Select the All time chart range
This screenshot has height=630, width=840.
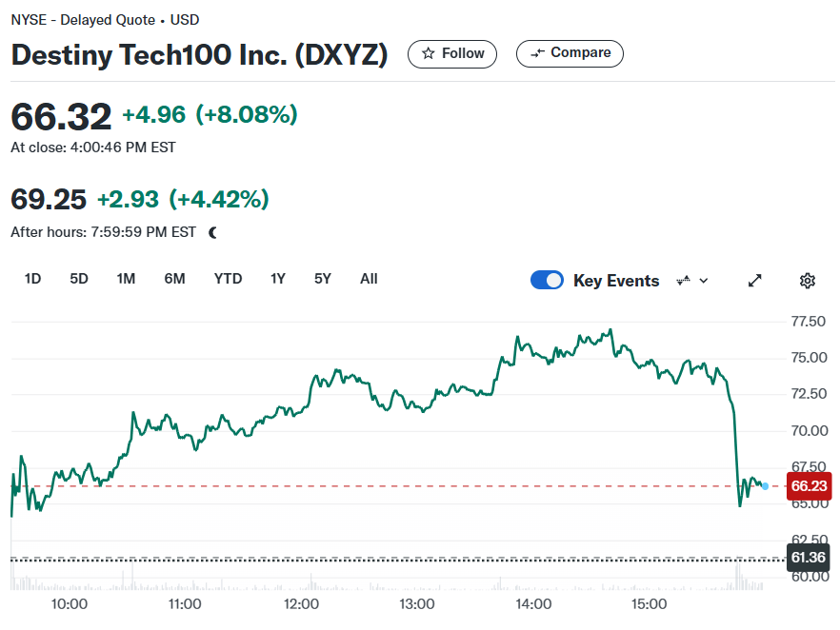[x=369, y=279]
